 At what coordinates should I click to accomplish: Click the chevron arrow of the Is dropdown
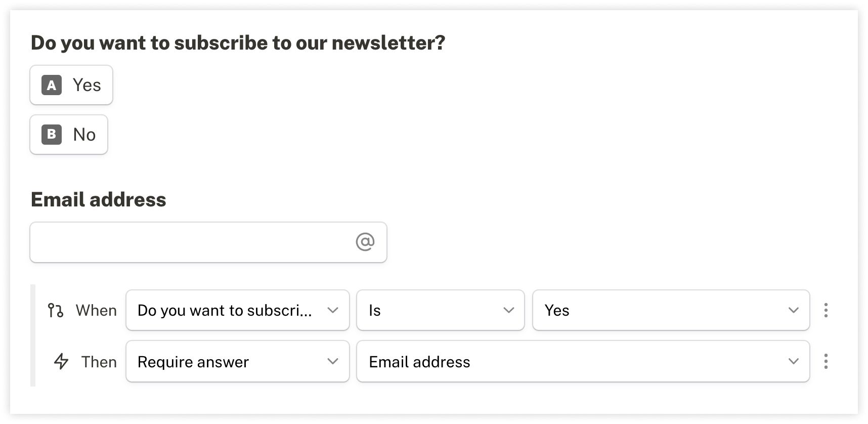click(x=509, y=310)
